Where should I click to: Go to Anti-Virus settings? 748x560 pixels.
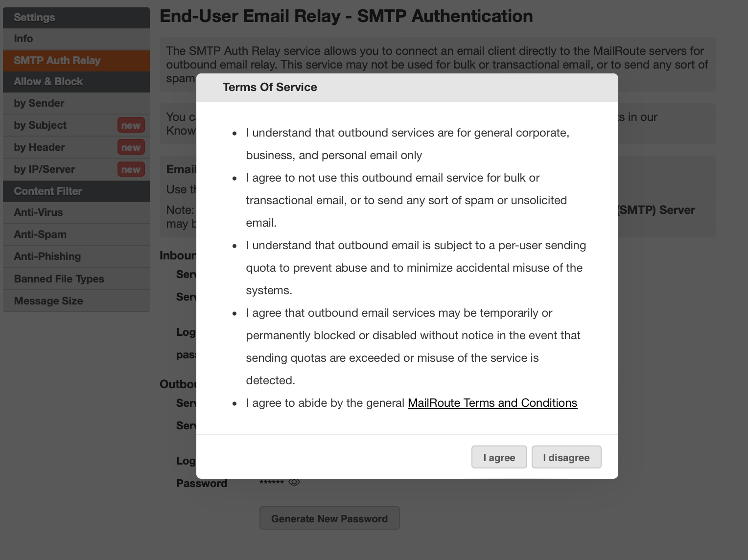(x=76, y=212)
